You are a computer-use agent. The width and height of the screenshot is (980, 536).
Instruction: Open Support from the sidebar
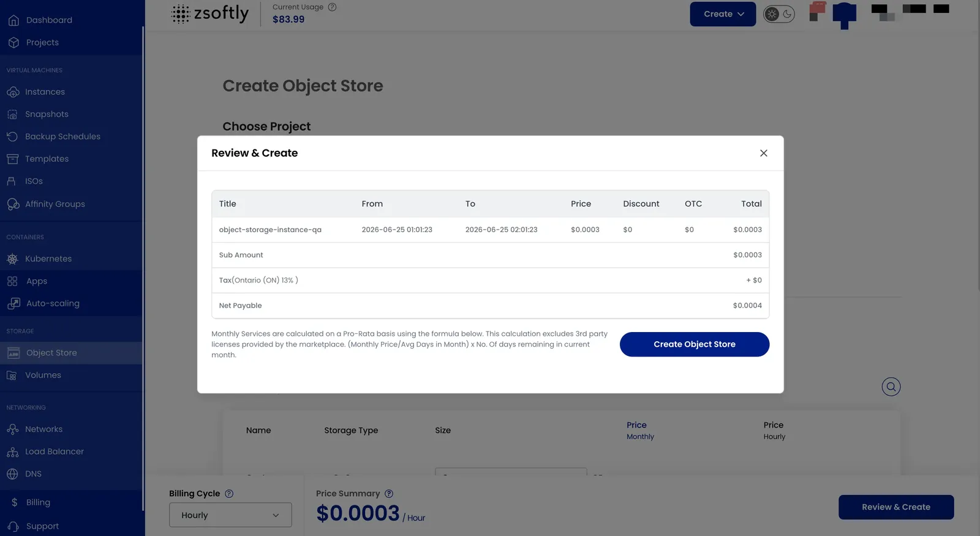(42, 526)
